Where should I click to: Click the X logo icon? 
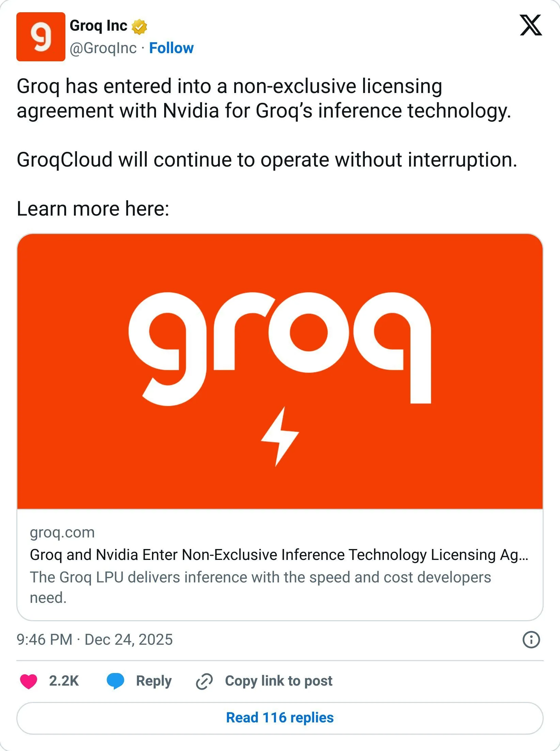pos(530,25)
